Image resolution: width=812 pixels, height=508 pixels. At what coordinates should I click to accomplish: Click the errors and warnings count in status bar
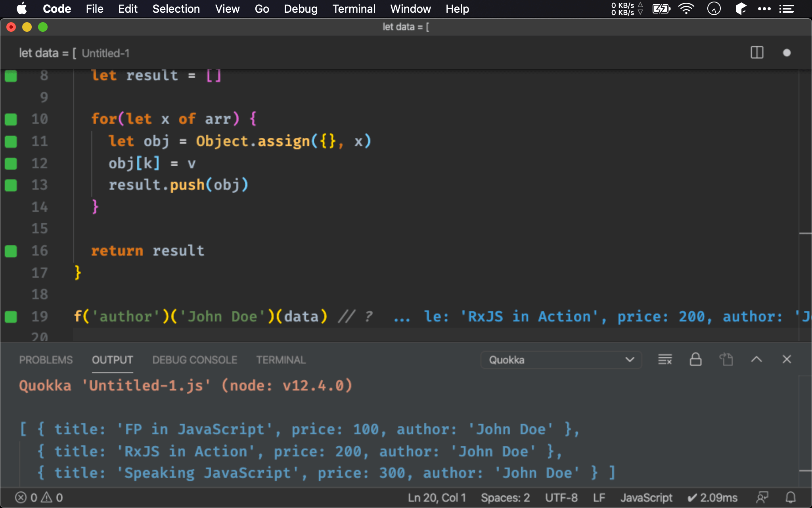click(39, 498)
